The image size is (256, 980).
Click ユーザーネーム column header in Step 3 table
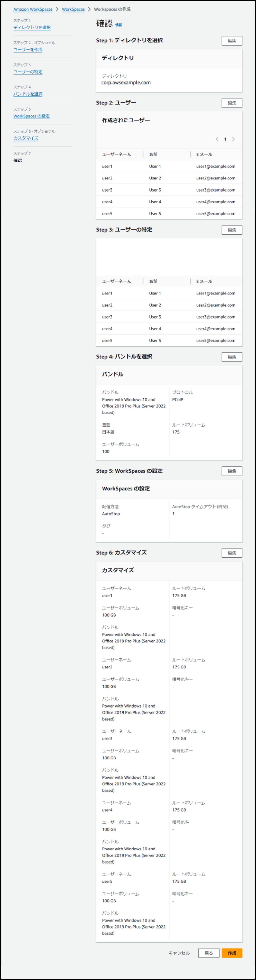tap(116, 281)
